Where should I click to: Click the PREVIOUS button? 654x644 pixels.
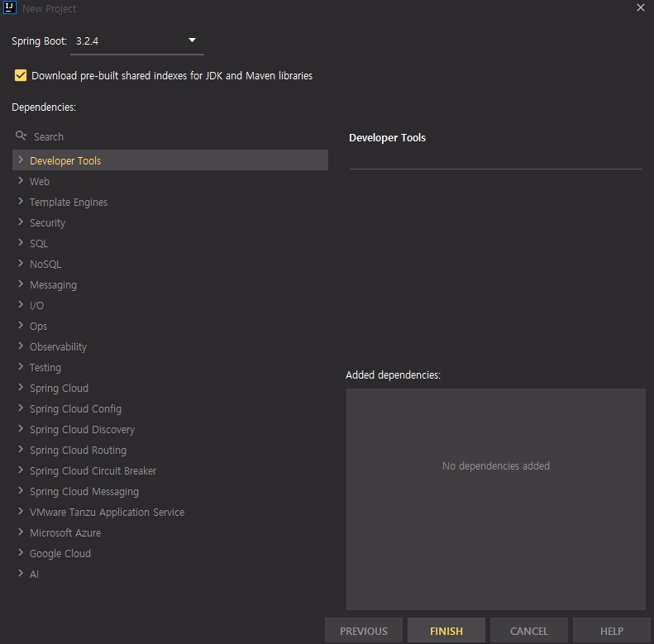(x=364, y=631)
